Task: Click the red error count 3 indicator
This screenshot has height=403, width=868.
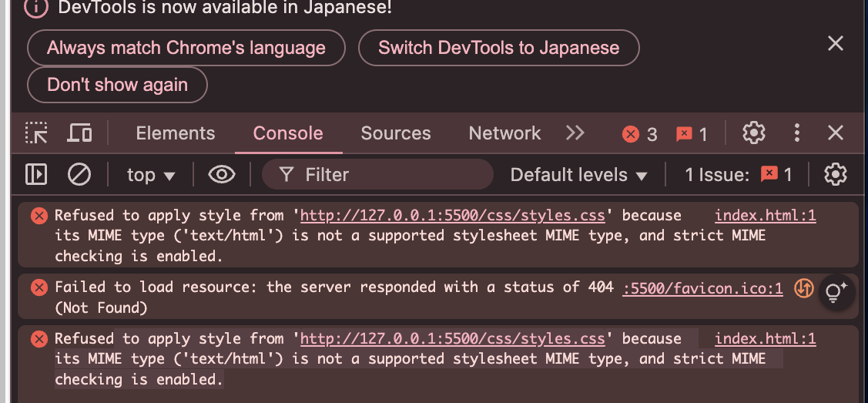Action: click(x=639, y=134)
